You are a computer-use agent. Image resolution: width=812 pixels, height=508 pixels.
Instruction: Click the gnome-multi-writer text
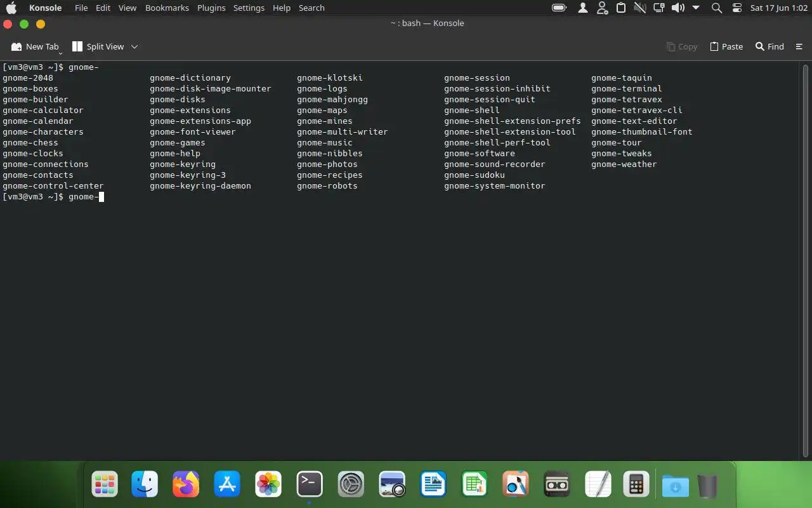[342, 131]
